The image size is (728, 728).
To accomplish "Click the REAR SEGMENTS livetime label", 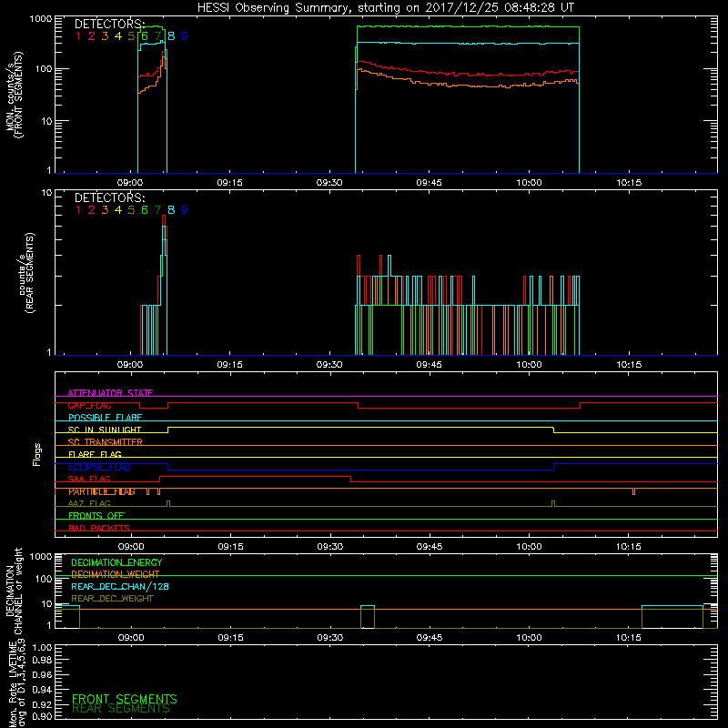I will point(121,709).
